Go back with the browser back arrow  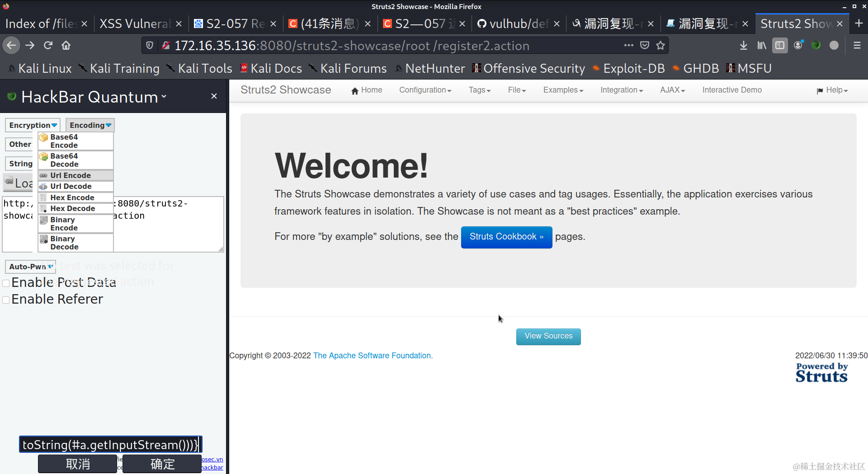tap(11, 45)
